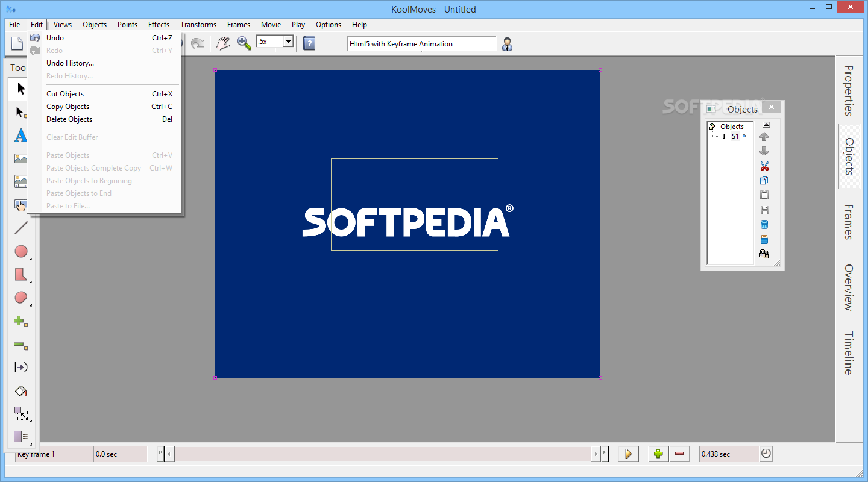Play the animation with the play button
Screen dimensions: 868x482
click(628, 454)
